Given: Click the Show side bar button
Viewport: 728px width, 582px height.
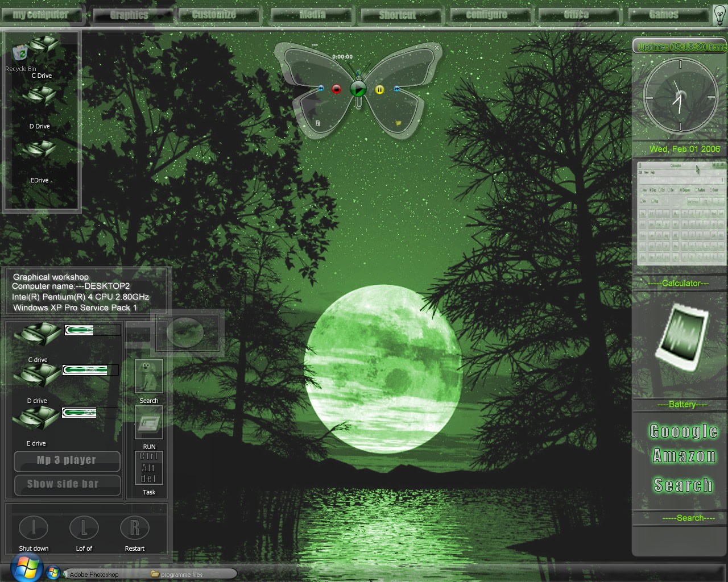Looking at the screenshot, I should point(67,485).
